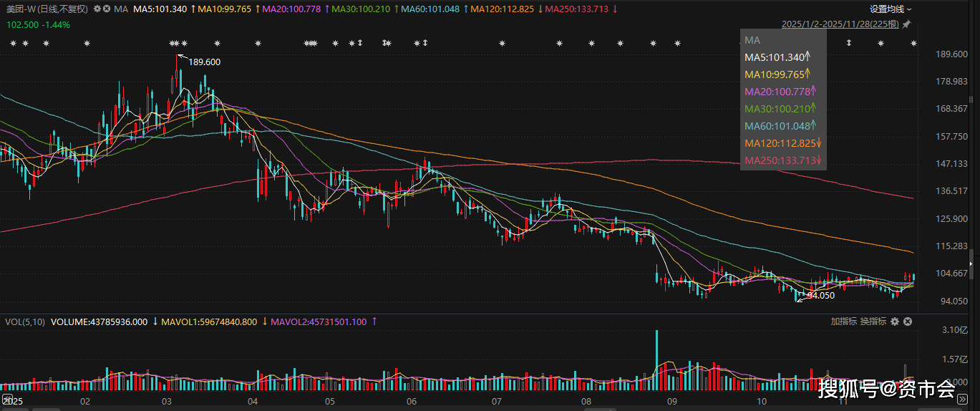Click the 94.050 low price marker
980x411 pixels.
(820, 295)
